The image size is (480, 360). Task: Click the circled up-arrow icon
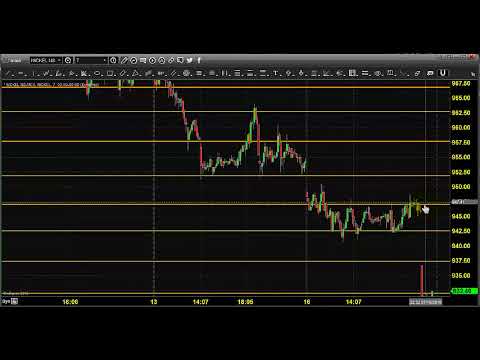[x=162, y=60]
